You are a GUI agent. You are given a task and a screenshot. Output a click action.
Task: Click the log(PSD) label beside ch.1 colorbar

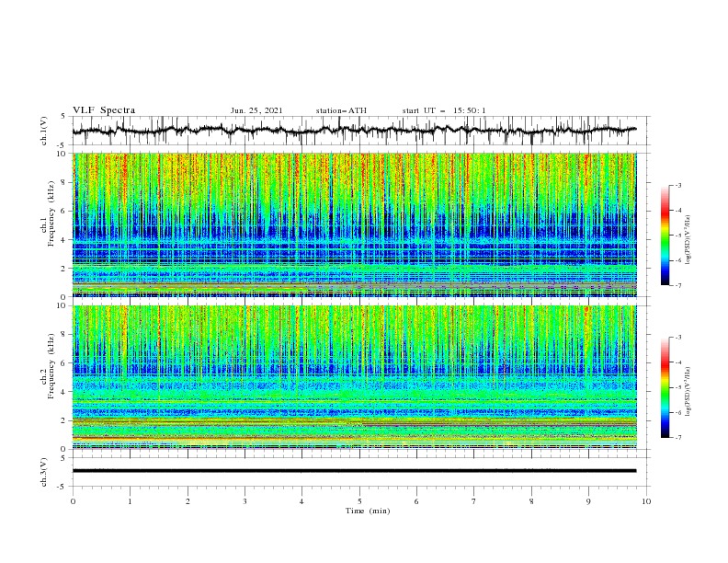pos(688,240)
